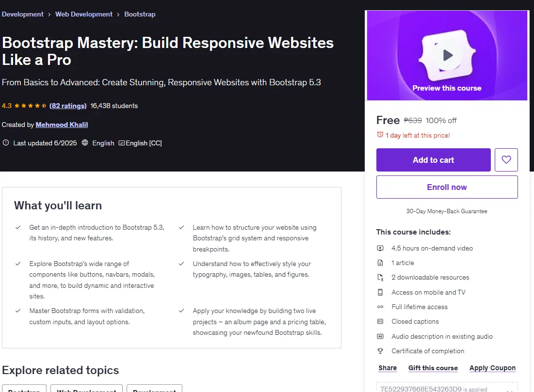
Task: Click the closed captions icon near English [CC]
Action: (x=122, y=143)
